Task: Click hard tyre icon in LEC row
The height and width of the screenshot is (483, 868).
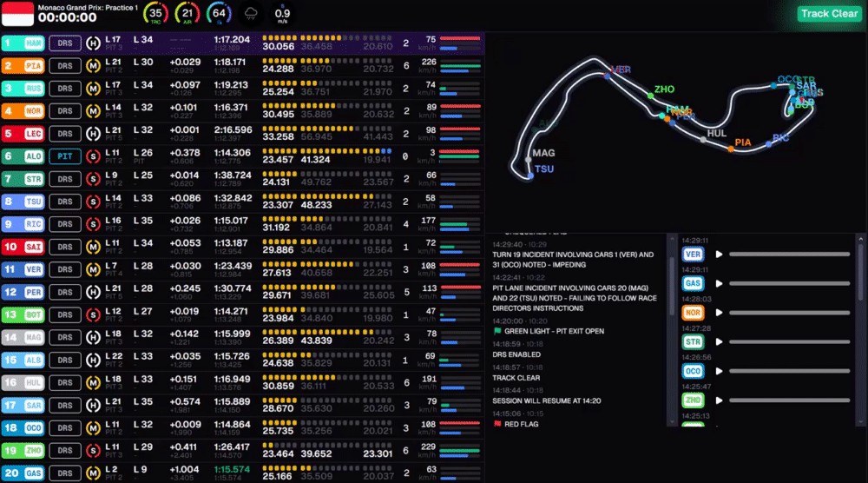Action: (x=93, y=134)
